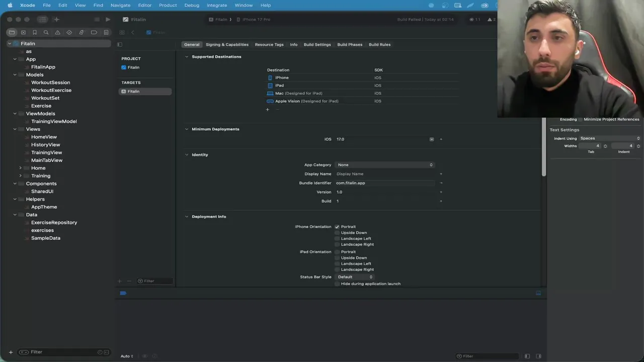The image size is (644, 362).
Task: Open the Apple menu
Action: click(10, 5)
